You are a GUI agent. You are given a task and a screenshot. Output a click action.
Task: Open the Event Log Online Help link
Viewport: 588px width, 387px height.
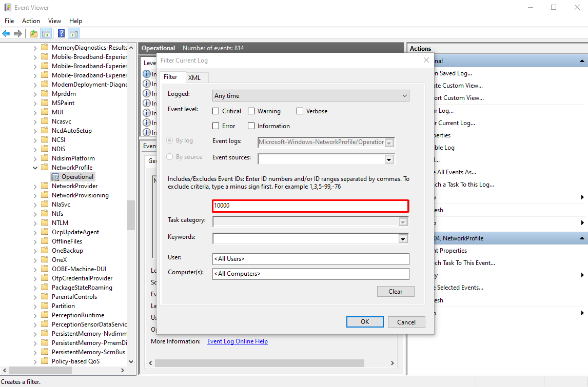[x=237, y=341]
